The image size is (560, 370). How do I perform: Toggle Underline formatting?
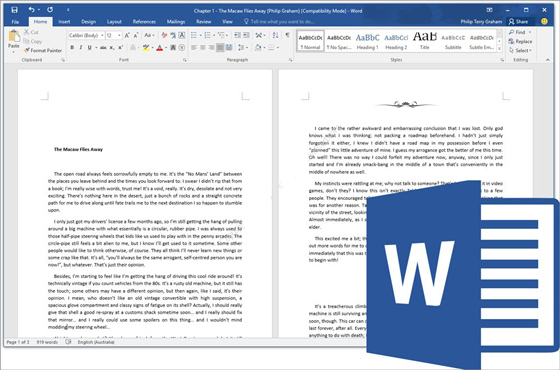coord(89,48)
